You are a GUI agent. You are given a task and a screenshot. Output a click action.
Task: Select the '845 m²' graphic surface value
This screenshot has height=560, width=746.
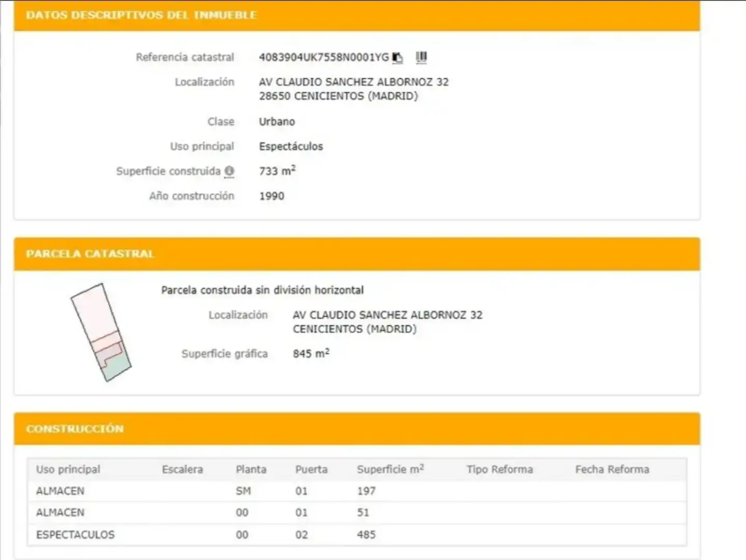click(x=311, y=353)
